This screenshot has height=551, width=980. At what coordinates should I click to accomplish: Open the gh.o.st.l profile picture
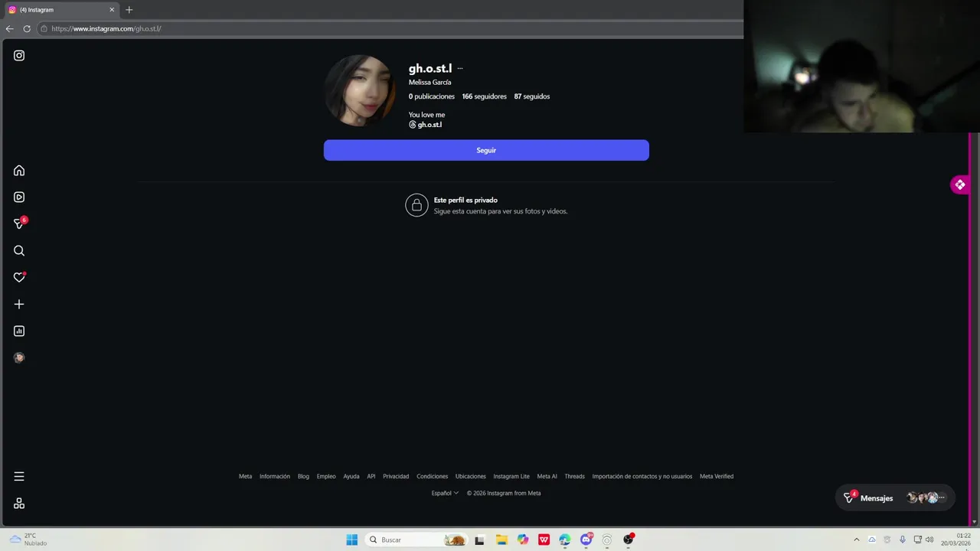click(360, 90)
